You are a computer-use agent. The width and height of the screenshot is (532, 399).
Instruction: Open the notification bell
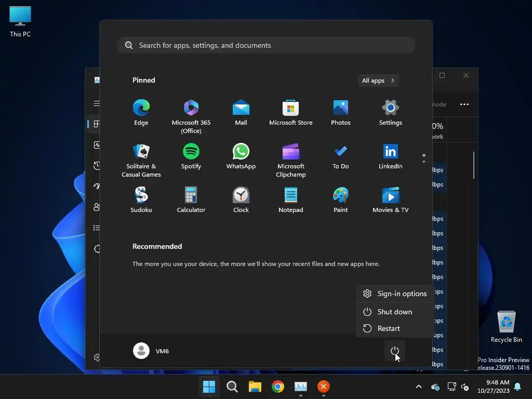pos(518,387)
